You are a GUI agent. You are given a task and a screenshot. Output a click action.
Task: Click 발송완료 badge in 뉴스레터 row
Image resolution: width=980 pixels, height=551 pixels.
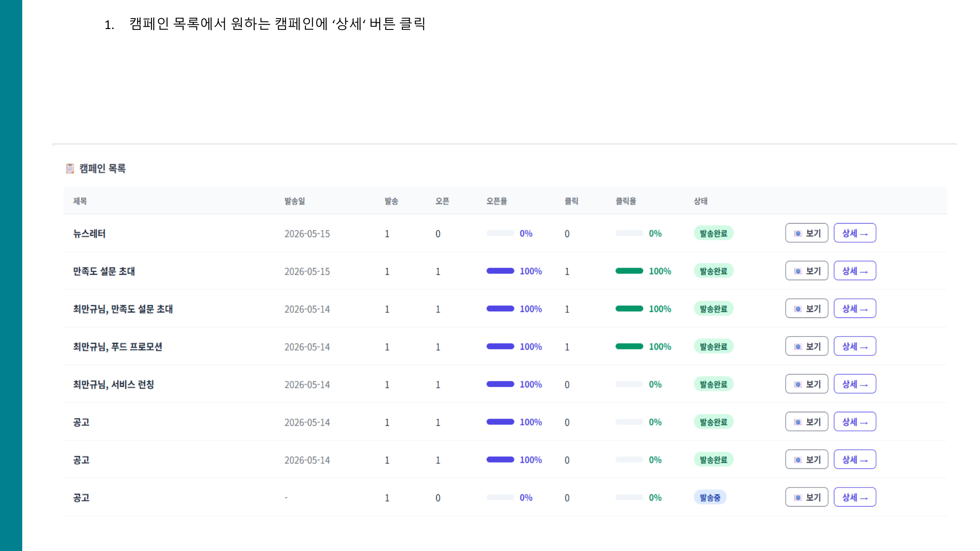click(713, 233)
